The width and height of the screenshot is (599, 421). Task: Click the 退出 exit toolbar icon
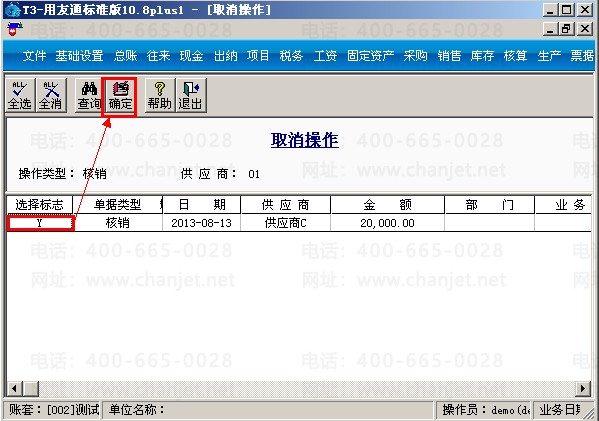coord(191,95)
